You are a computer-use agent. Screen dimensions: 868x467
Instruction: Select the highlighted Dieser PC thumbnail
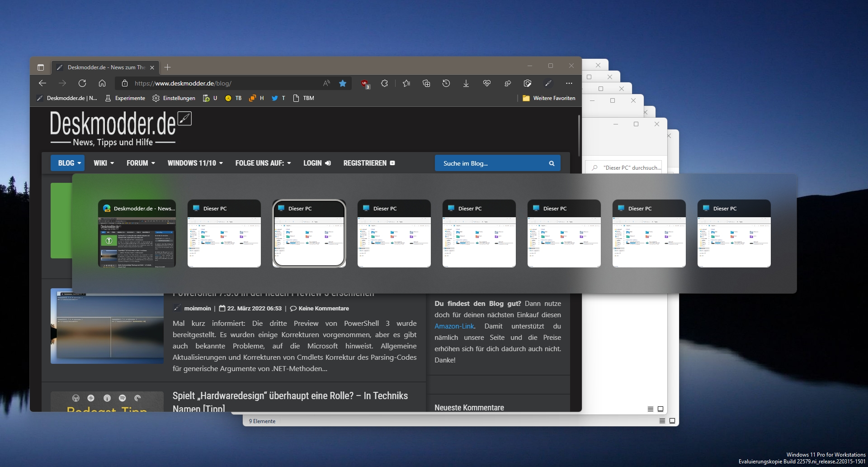pyautogui.click(x=309, y=233)
